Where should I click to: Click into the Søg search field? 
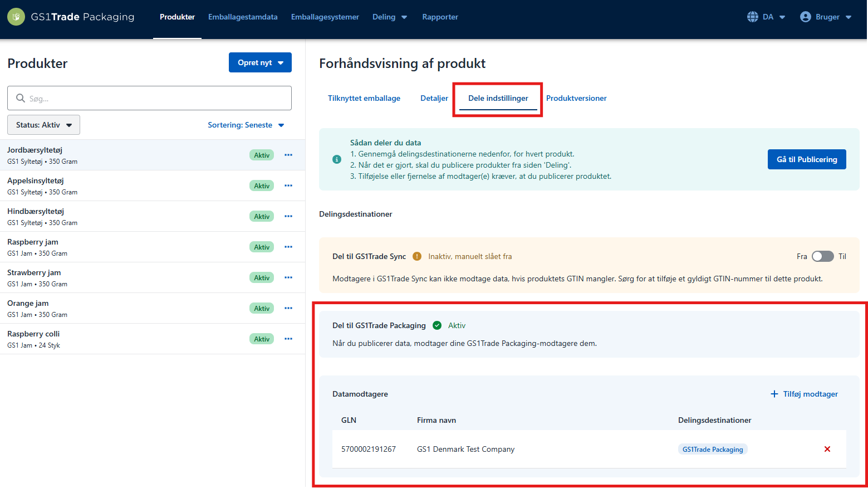tap(149, 98)
